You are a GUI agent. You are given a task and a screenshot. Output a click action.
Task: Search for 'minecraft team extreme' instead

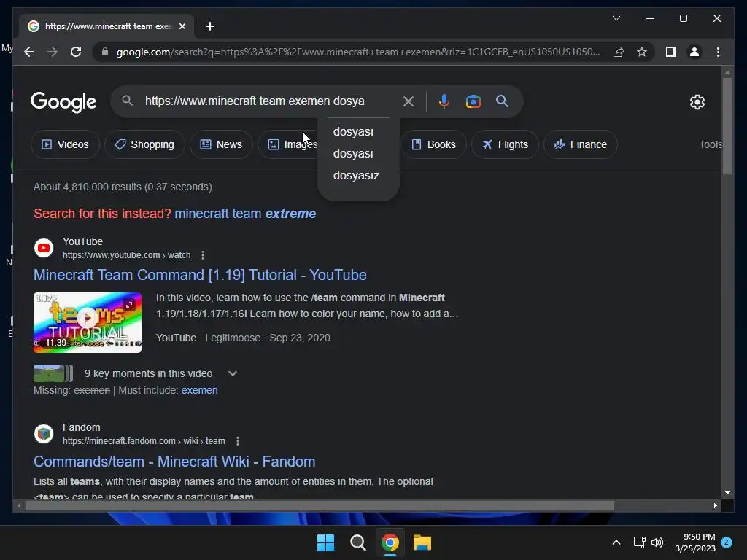tap(245, 214)
